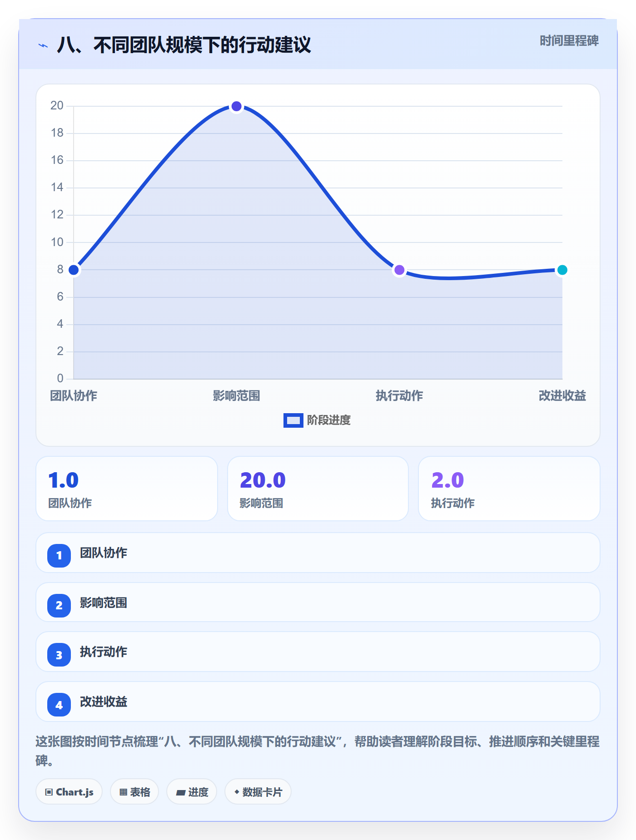Click the x-axis label 执行动作
Image resolution: width=636 pixels, height=840 pixels.
coord(399,396)
